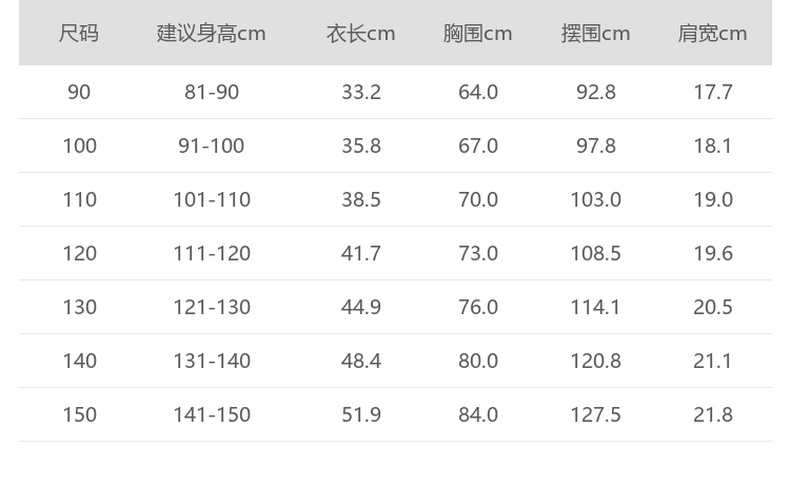The image size is (790, 485).
Task: Select the 衣长cm header cell
Action: [x=360, y=33]
